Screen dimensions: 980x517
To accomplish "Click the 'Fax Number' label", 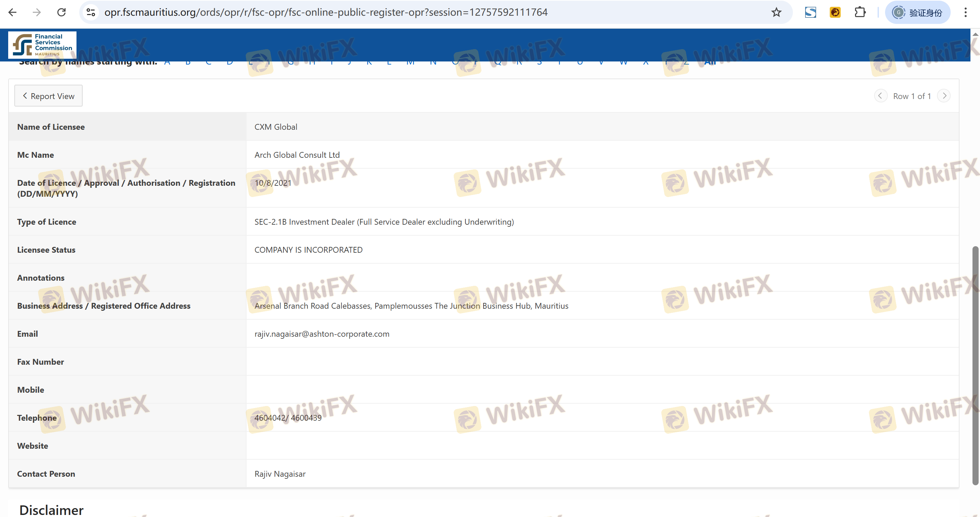I will click(40, 362).
